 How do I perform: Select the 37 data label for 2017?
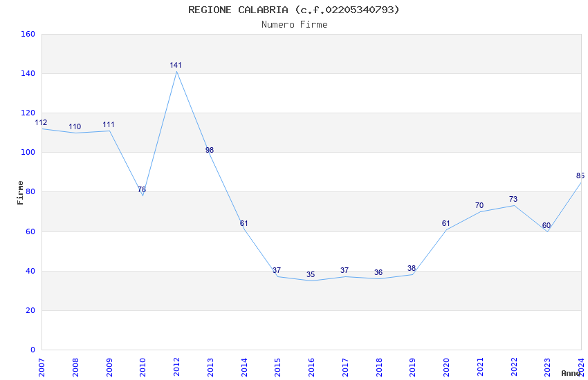344,270
